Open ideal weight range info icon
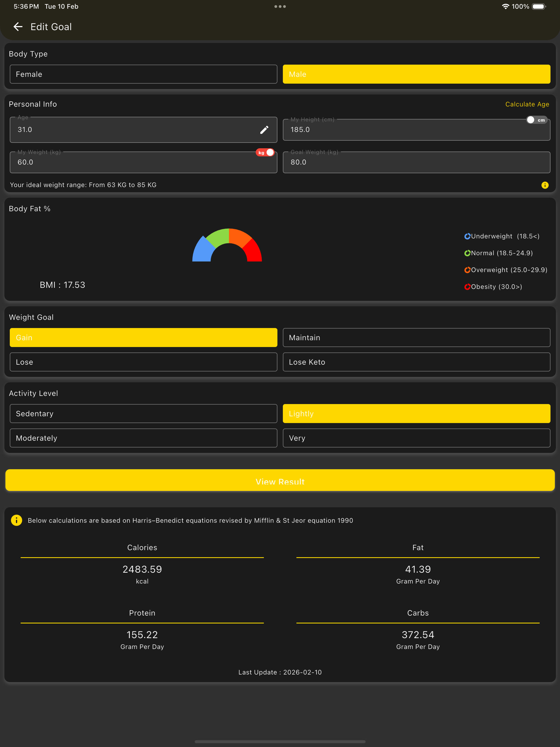The height and width of the screenshot is (747, 560). 545,185
